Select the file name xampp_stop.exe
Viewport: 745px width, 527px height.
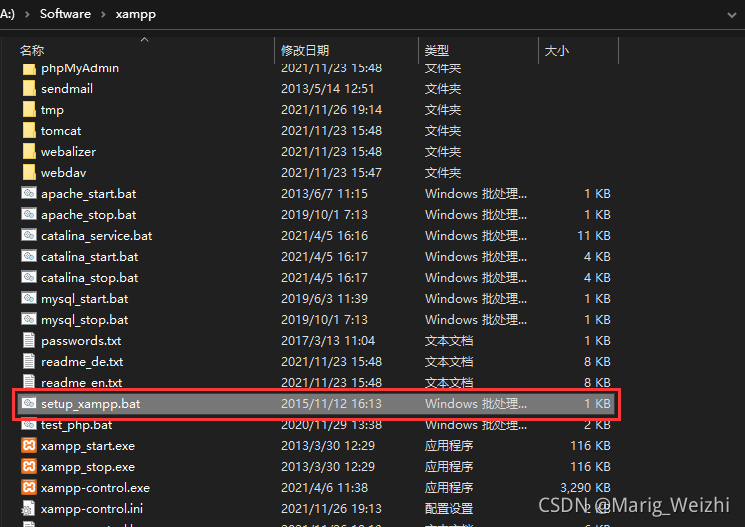[x=88, y=467]
